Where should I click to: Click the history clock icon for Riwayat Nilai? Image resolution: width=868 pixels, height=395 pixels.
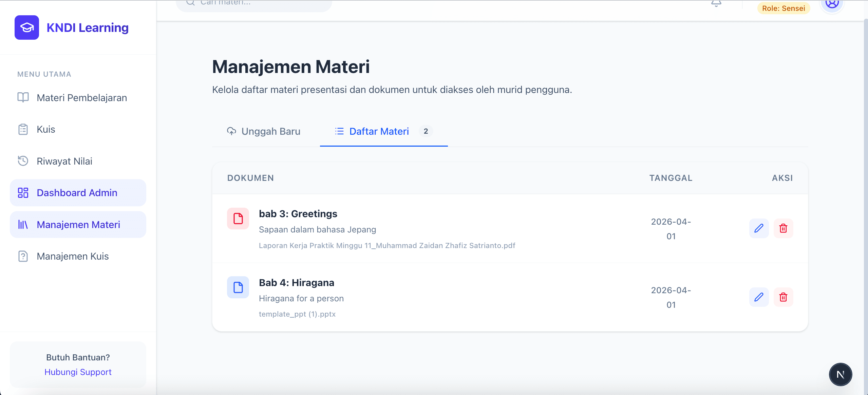[23, 161]
